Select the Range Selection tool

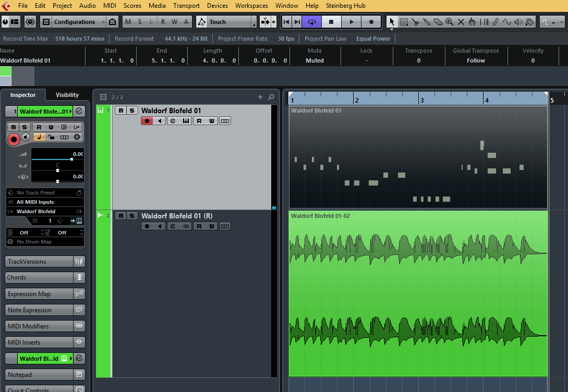pos(404,22)
